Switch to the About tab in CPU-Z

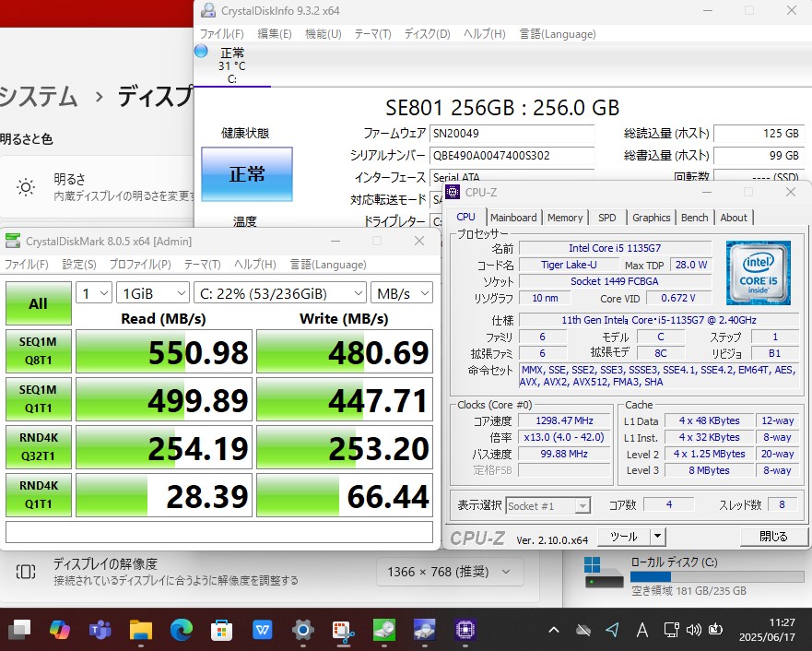[x=734, y=218]
